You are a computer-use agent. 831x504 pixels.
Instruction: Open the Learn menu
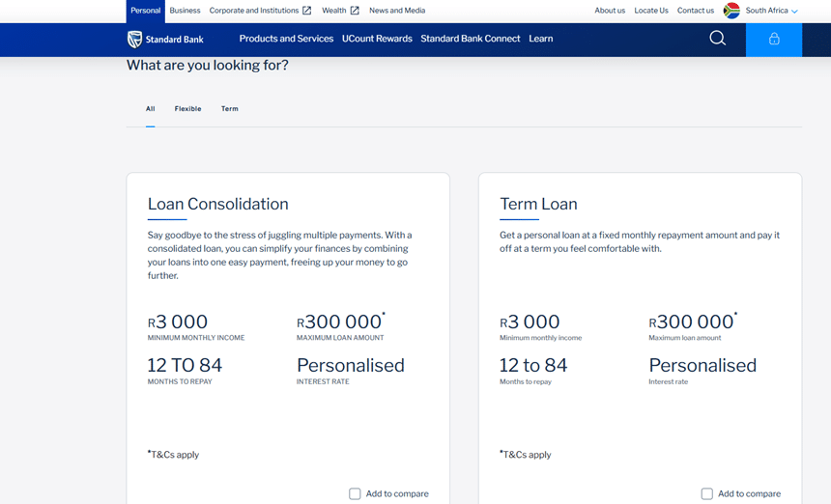[x=540, y=39]
